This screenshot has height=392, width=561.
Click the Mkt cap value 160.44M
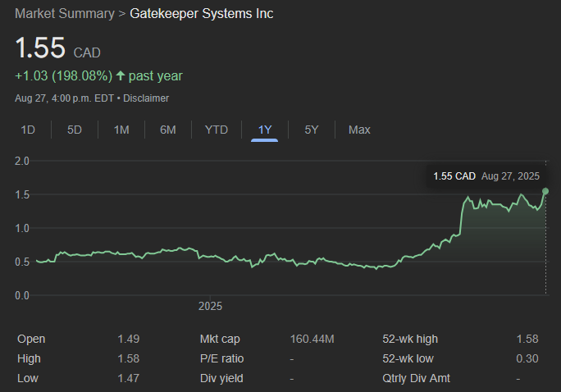coord(312,339)
